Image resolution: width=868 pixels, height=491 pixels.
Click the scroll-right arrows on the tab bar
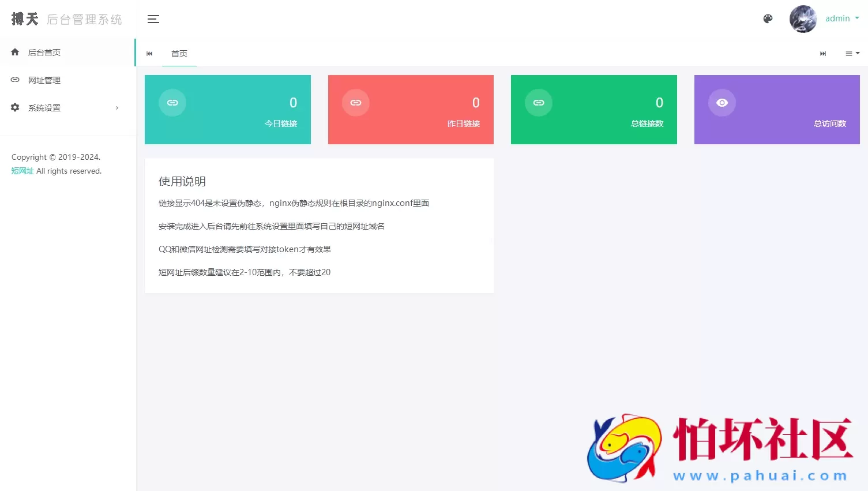[x=823, y=54]
